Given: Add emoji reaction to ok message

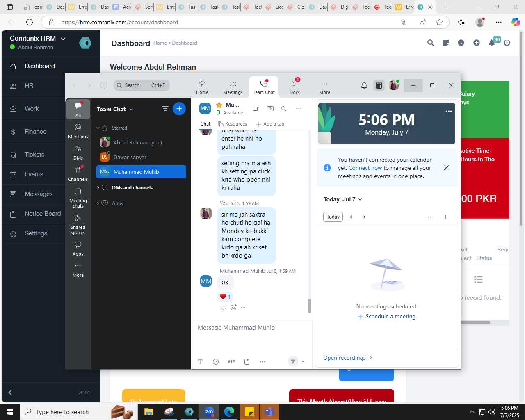Looking at the screenshot, I should pyautogui.click(x=233, y=308).
